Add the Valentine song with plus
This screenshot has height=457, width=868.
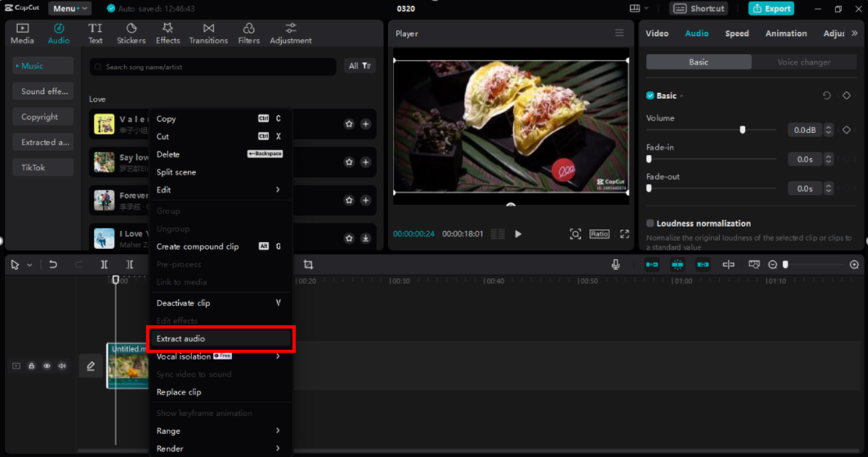tap(366, 124)
